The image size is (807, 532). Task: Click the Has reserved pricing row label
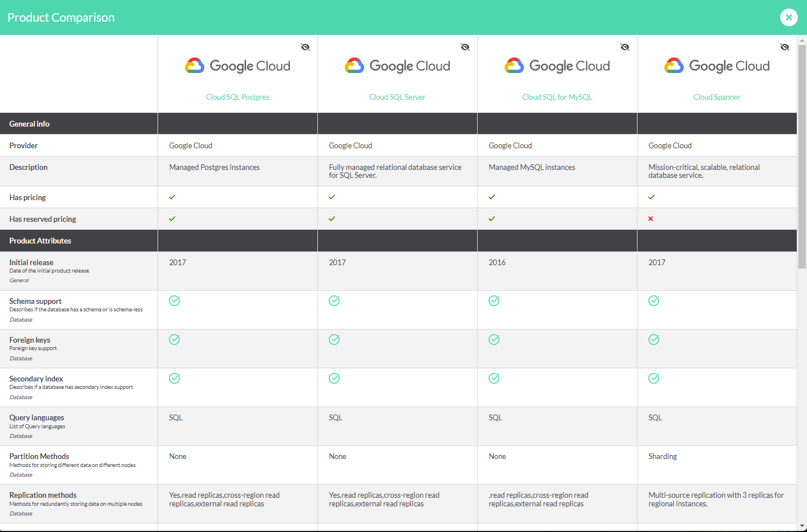tap(43, 219)
